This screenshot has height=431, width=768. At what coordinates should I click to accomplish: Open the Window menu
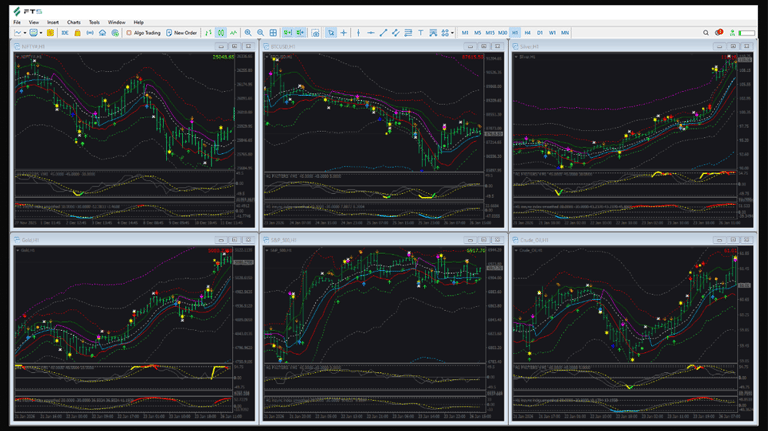pyautogui.click(x=117, y=23)
